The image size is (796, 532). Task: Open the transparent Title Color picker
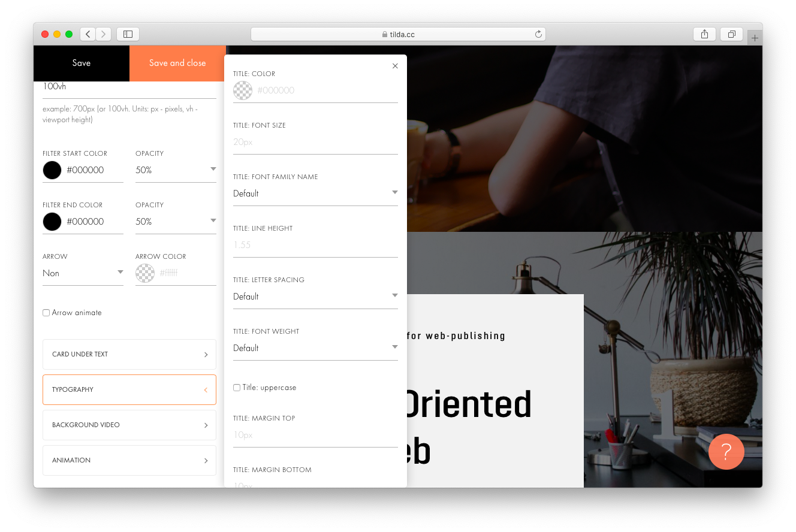[242, 90]
